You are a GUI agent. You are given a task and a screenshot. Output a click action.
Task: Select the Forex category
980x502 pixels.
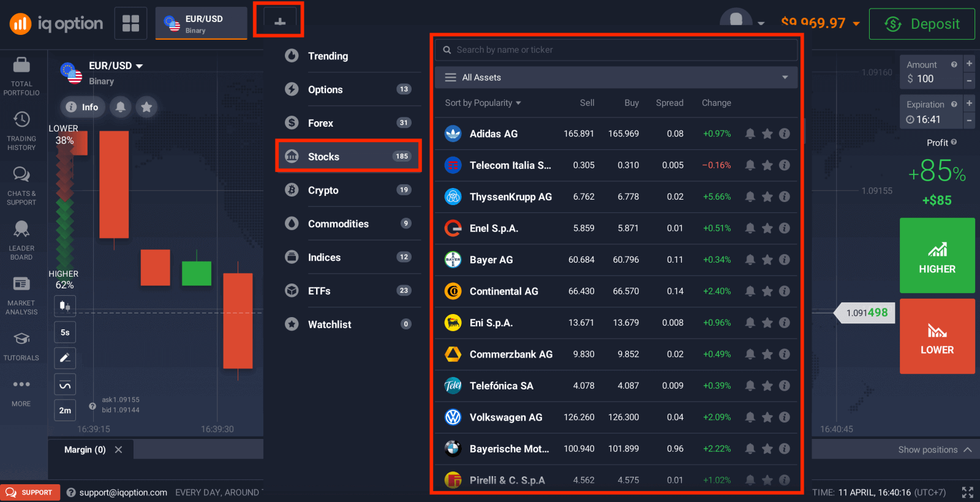349,123
